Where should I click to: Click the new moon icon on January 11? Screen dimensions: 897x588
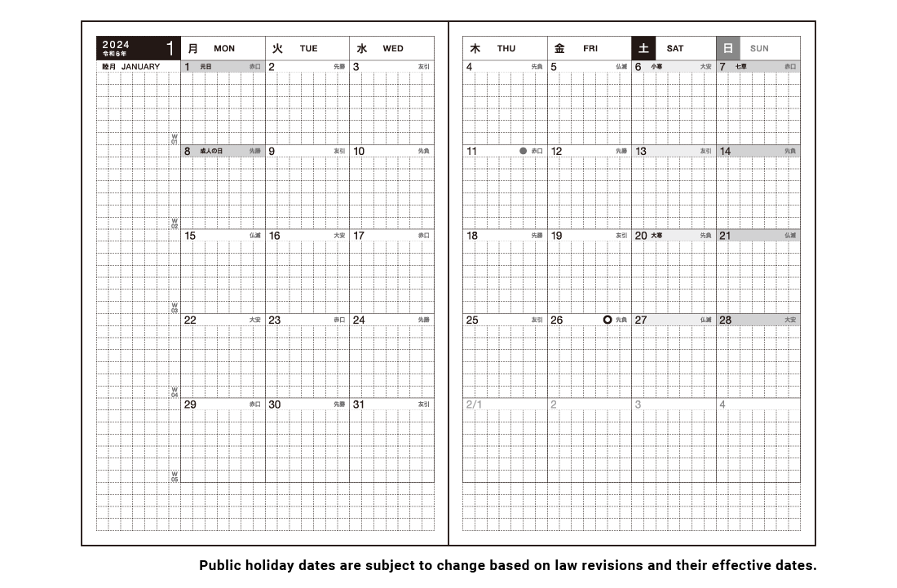[x=523, y=151]
